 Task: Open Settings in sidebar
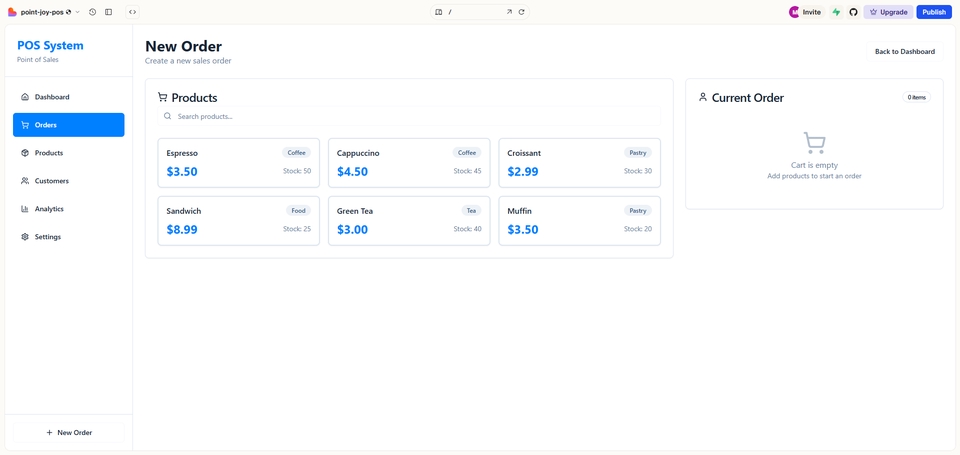(69, 237)
